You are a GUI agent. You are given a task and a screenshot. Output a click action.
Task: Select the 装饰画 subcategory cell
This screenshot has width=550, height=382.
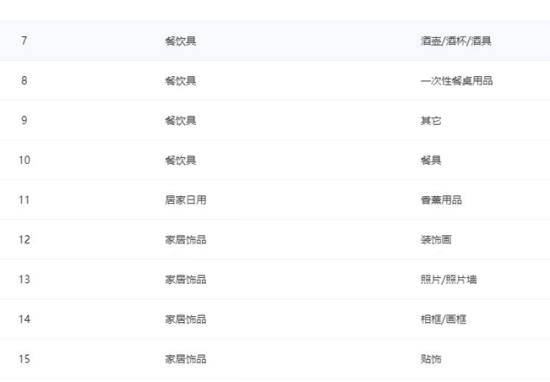(436, 240)
